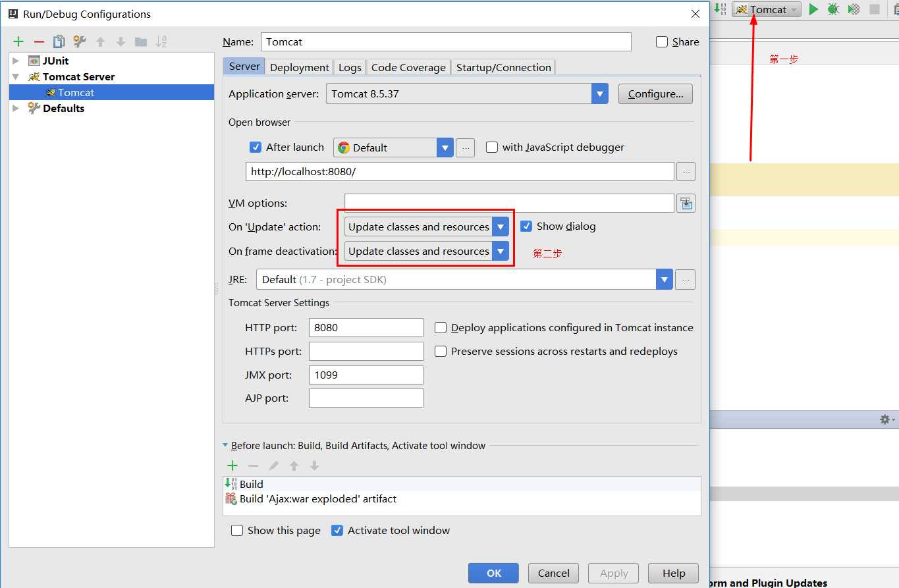Confirm with the OK button
This screenshot has height=588, width=899.
494,573
